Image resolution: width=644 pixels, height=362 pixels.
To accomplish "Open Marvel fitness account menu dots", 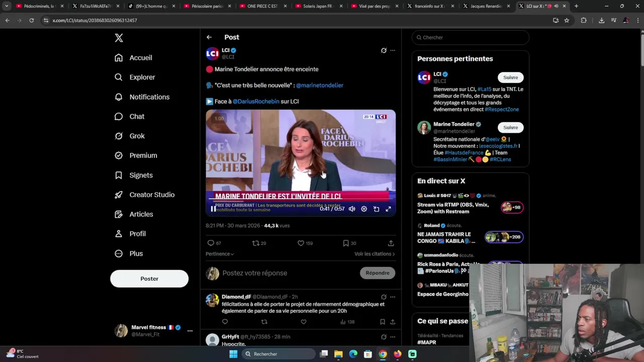I will (190, 331).
